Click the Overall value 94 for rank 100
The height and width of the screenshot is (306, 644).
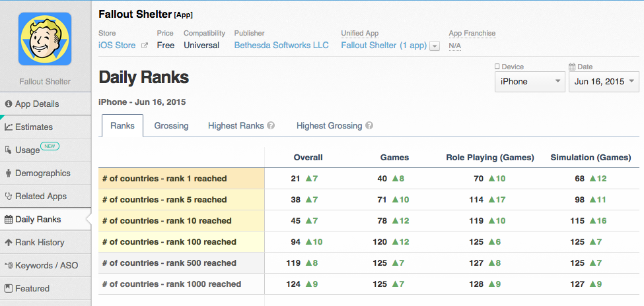click(296, 242)
